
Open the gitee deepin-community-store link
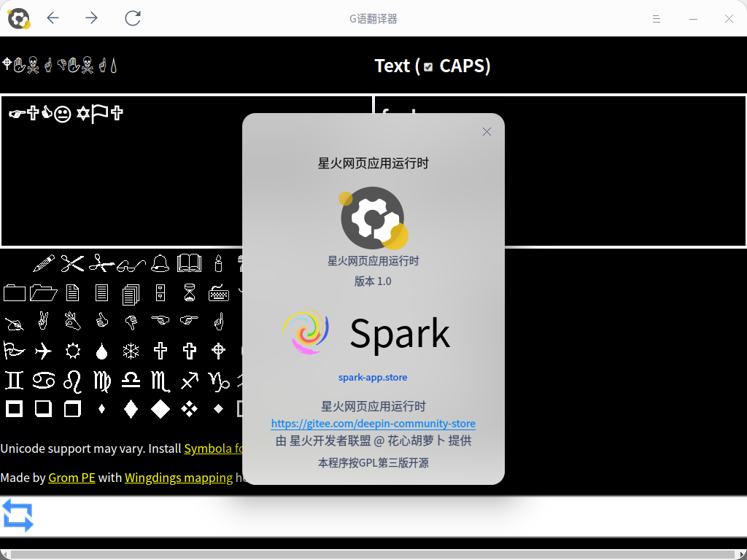[373, 424]
